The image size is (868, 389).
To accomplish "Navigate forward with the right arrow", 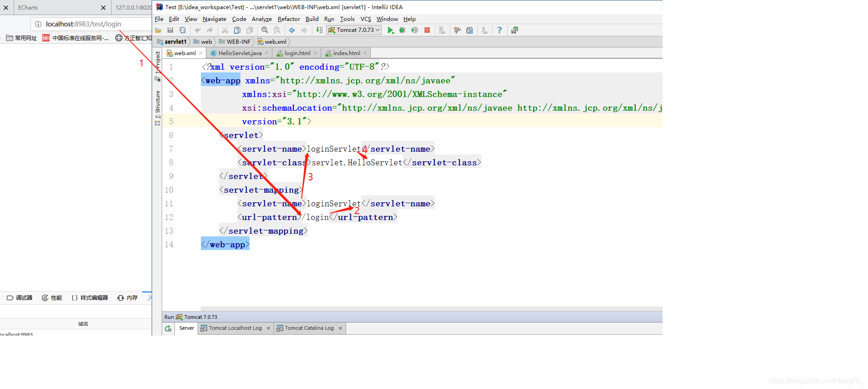I will pos(304,30).
